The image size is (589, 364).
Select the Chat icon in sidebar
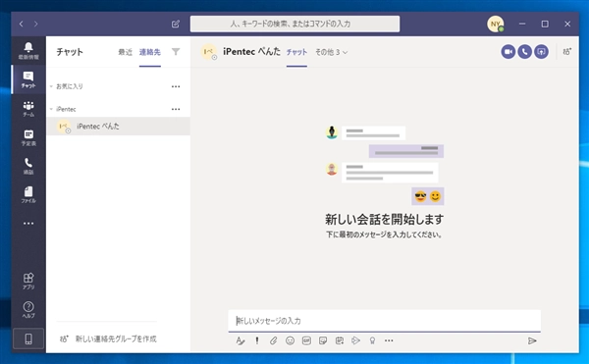coord(28,79)
